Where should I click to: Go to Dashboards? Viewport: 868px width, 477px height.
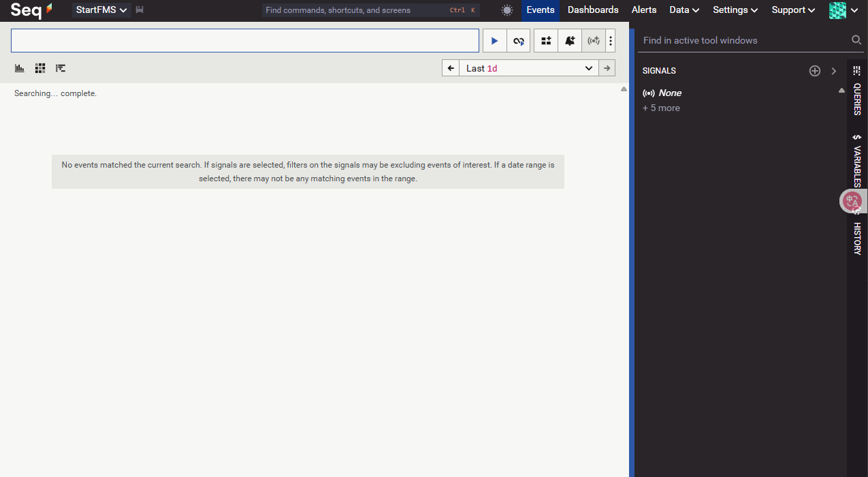[593, 10]
